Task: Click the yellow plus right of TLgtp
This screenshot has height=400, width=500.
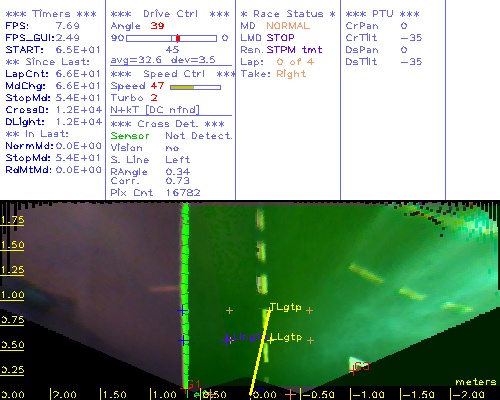Action: click(309, 310)
